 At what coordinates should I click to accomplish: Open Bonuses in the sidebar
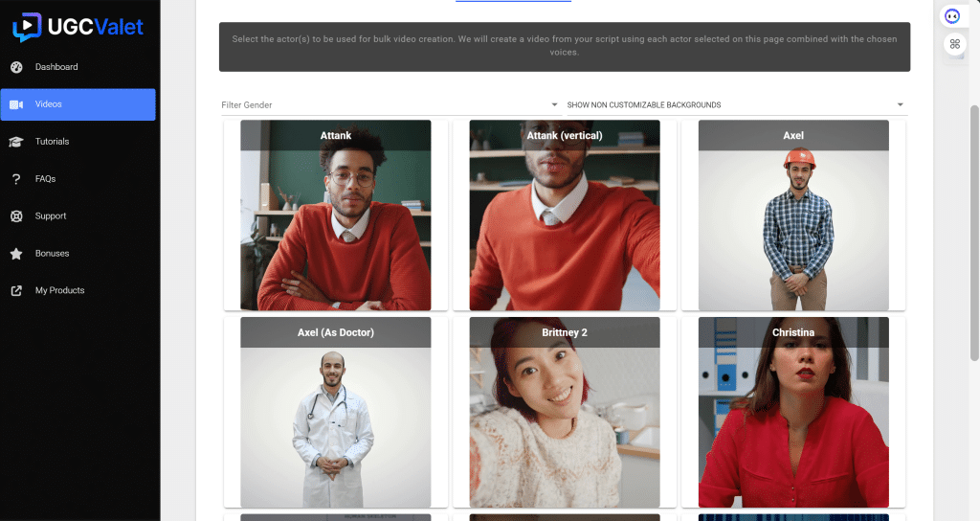tap(78, 253)
